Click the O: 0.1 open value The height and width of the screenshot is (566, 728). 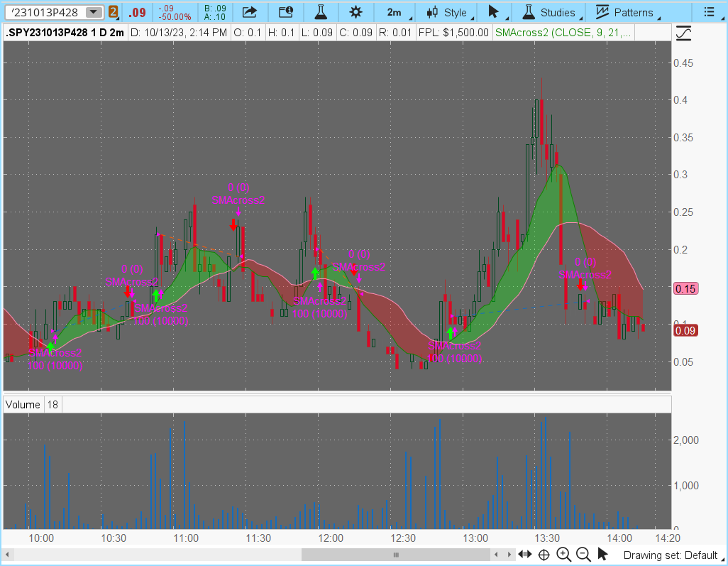point(247,33)
